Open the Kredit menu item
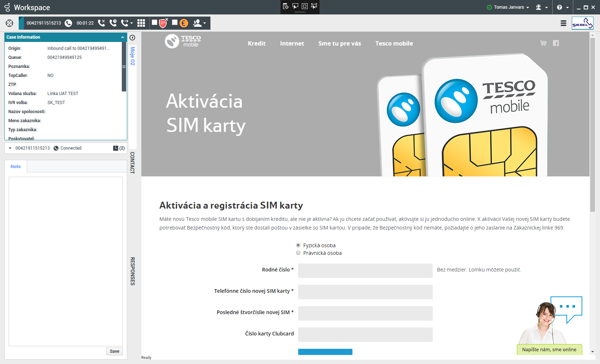600x364 pixels. pyautogui.click(x=257, y=43)
